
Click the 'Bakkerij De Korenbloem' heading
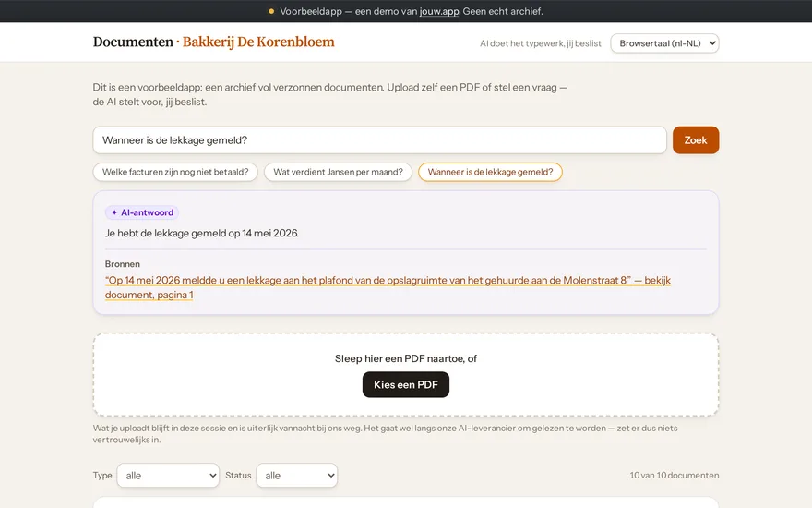coord(258,42)
